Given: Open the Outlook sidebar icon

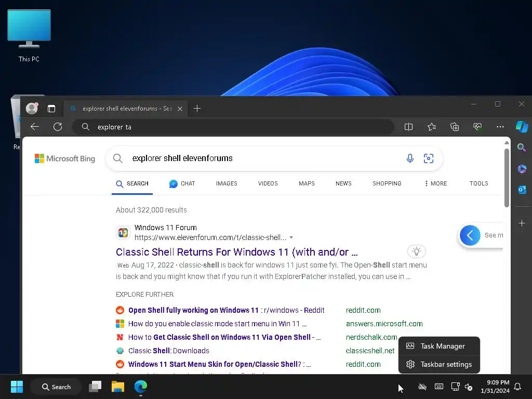Looking at the screenshot, I should click(522, 190).
